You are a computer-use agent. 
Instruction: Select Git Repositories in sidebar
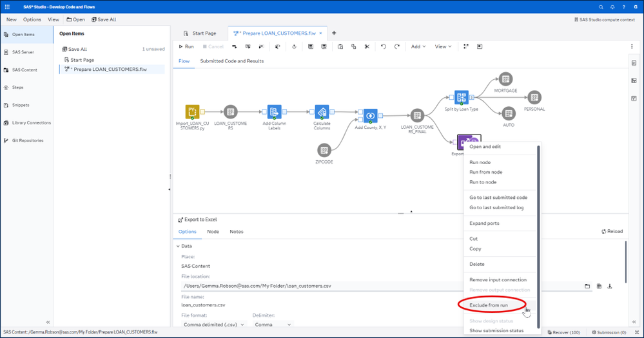[x=26, y=140]
